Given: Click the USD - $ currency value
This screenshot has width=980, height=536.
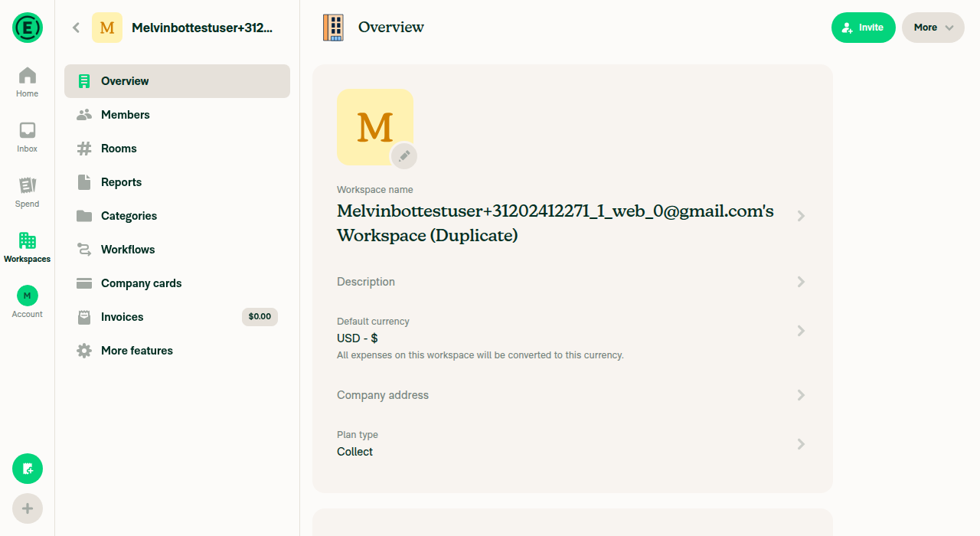Looking at the screenshot, I should pyautogui.click(x=358, y=338).
